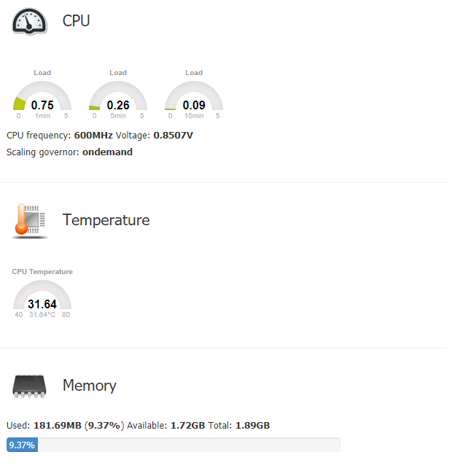452x476 pixels.
Task: Click the blue 9.37% filled bar segment
Action: pos(22,445)
